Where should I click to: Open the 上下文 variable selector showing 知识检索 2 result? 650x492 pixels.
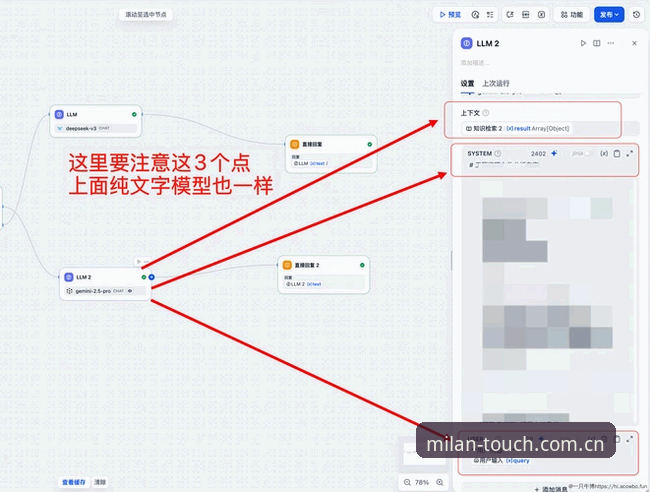(x=551, y=128)
